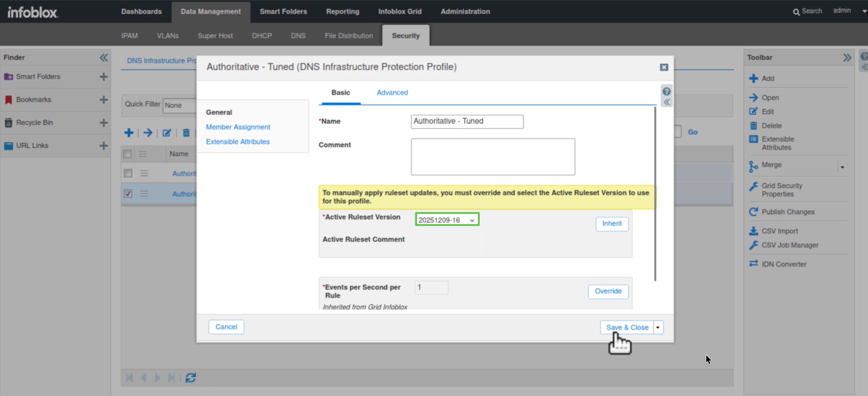Add a new Bookmark in Finder
Viewport: 868px width, 396px height.
pyautogui.click(x=104, y=100)
